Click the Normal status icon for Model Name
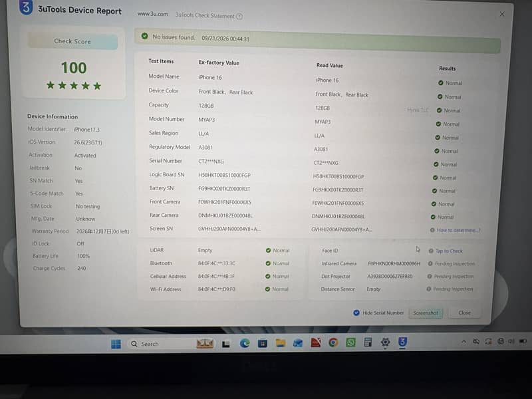The height and width of the screenshot is (399, 532). click(x=441, y=82)
